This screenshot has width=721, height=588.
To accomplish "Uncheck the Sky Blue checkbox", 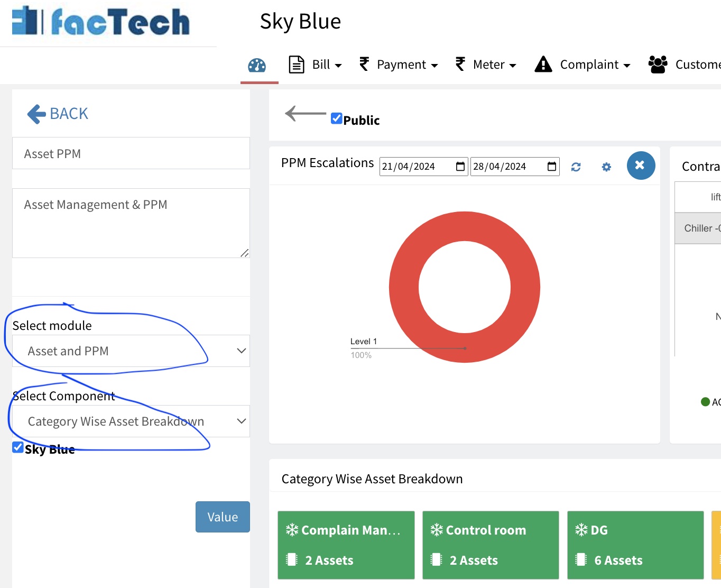I will pos(17,447).
